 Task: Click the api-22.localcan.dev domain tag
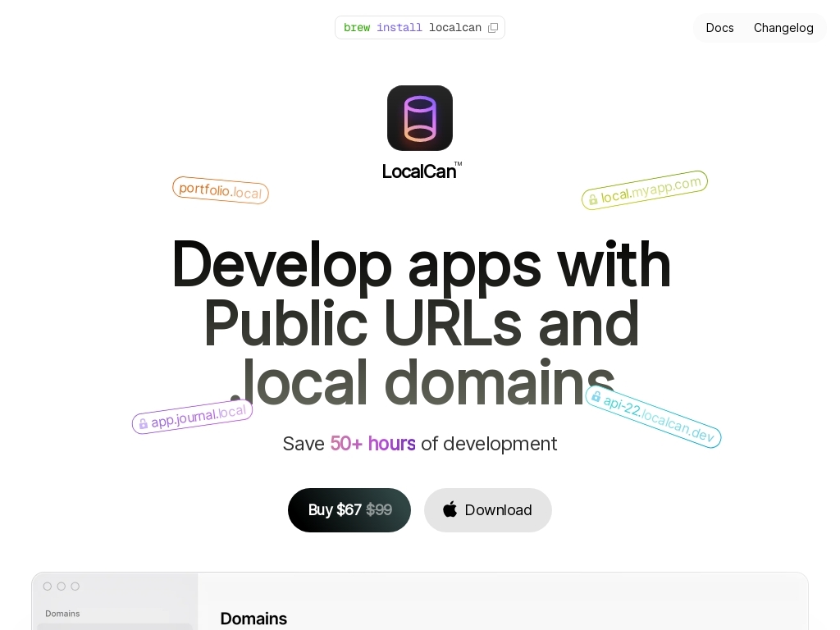[x=653, y=417]
